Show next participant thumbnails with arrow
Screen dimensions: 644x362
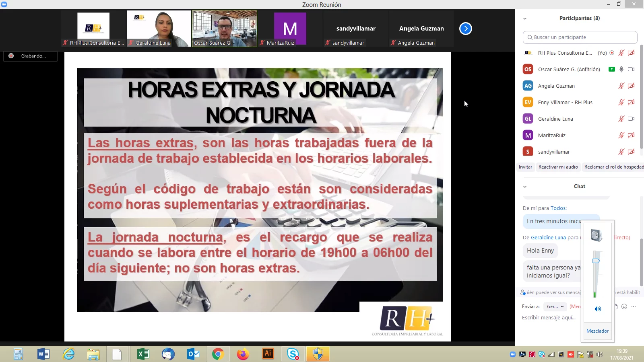(465, 29)
